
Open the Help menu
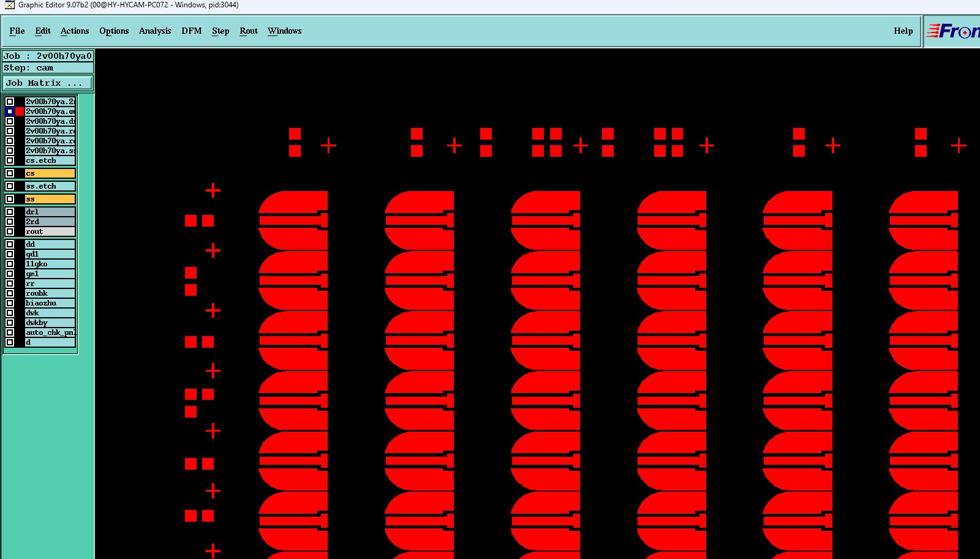(903, 31)
